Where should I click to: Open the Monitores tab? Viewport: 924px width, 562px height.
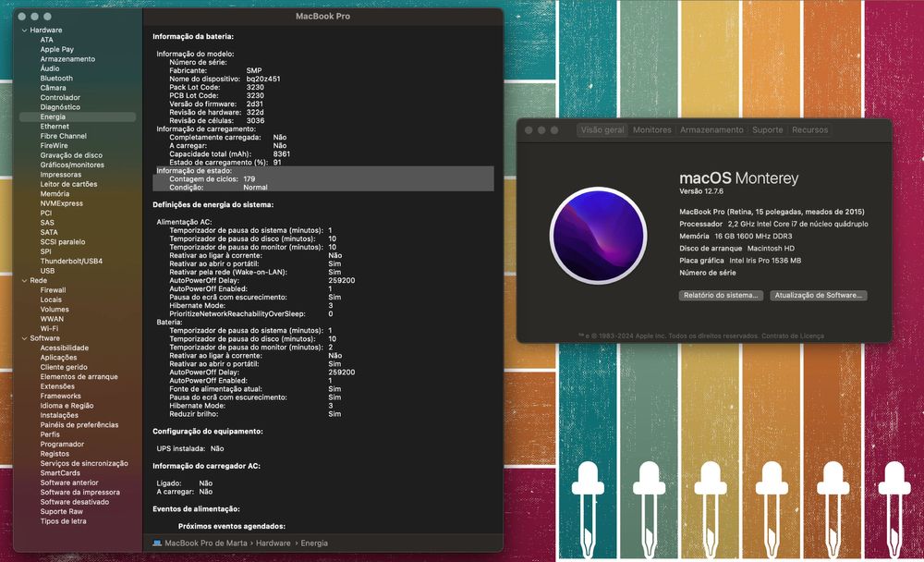tap(651, 129)
